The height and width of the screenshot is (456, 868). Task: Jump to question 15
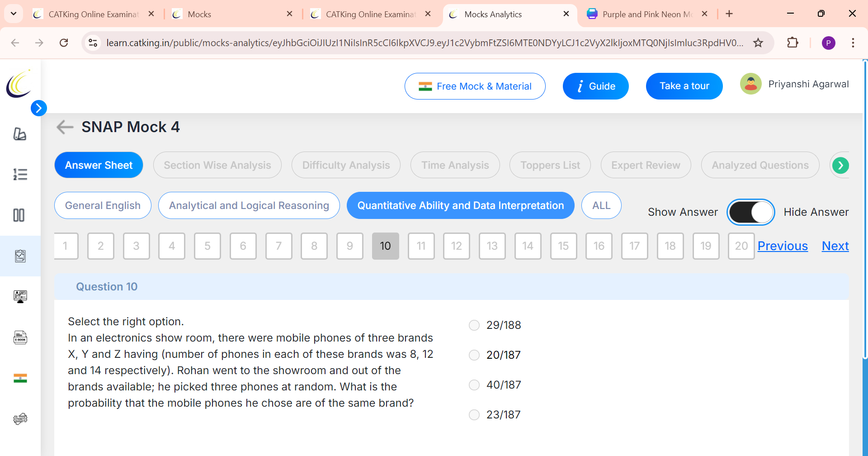[x=564, y=246]
